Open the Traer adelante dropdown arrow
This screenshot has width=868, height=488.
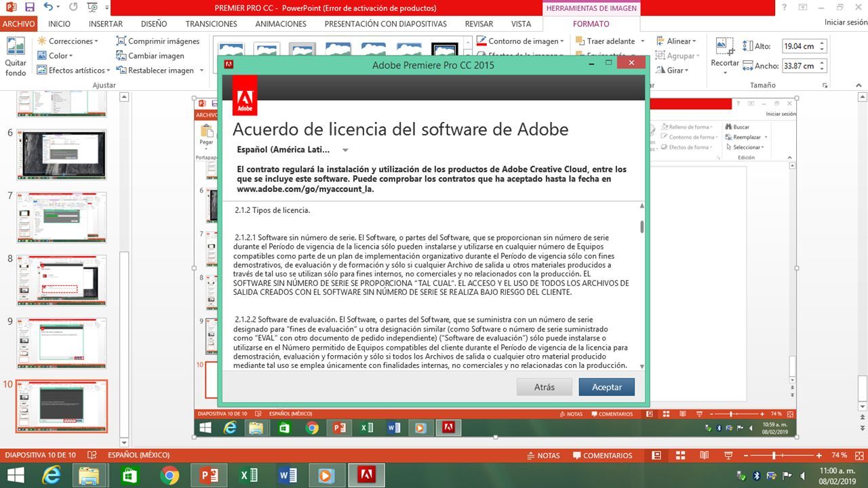[643, 41]
